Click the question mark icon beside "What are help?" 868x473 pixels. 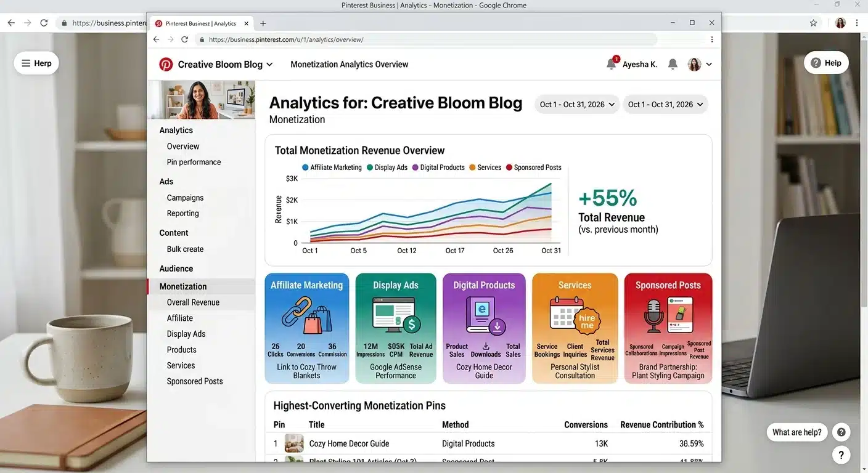pos(841,432)
